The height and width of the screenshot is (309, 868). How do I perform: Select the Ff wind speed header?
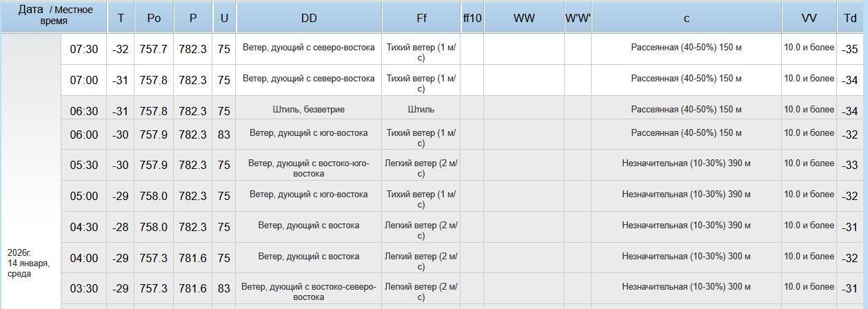click(421, 19)
